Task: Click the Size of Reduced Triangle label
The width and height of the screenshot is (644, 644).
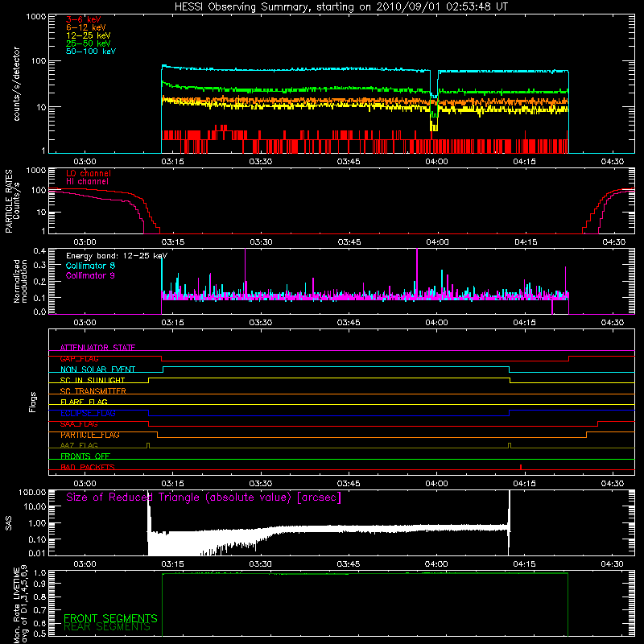Action: click(x=204, y=497)
